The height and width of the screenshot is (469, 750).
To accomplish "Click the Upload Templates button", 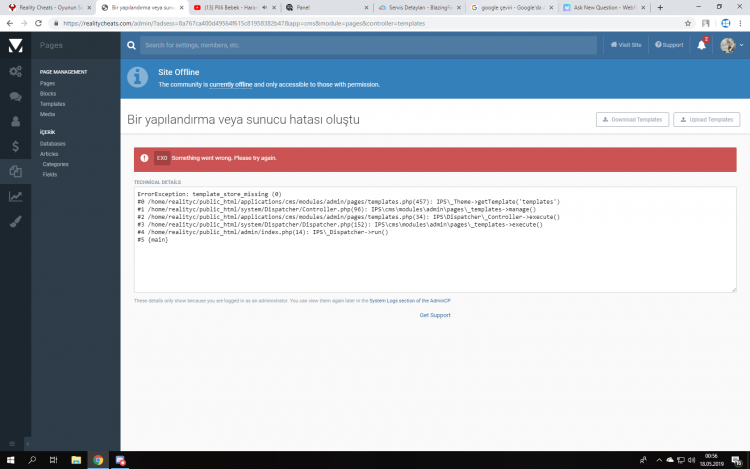I will pyautogui.click(x=706, y=119).
